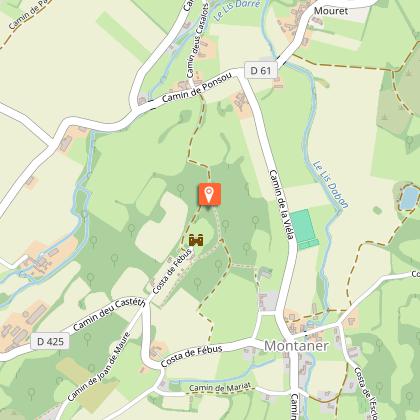This screenshot has height=420, width=420.
Task: Click the lower Costa de Fébus road label
Action: [191, 356]
